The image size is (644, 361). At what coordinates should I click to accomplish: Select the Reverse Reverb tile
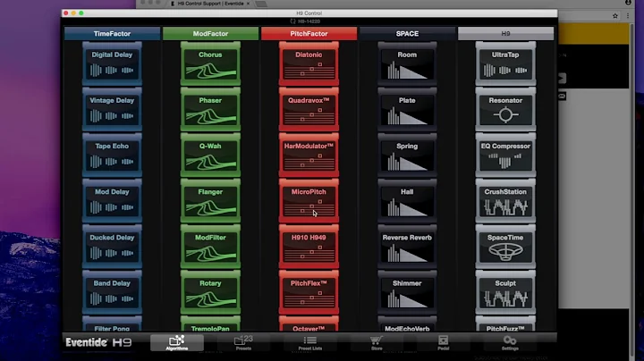pos(407,247)
